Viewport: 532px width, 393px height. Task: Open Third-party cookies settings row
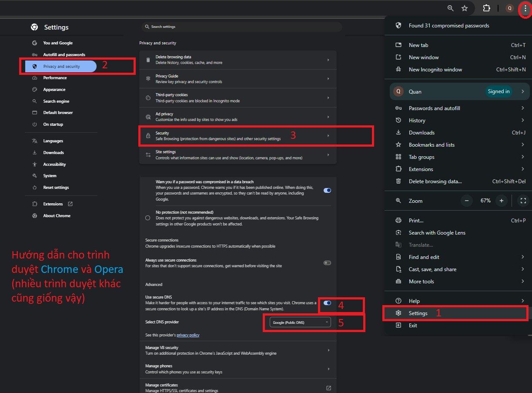238,98
